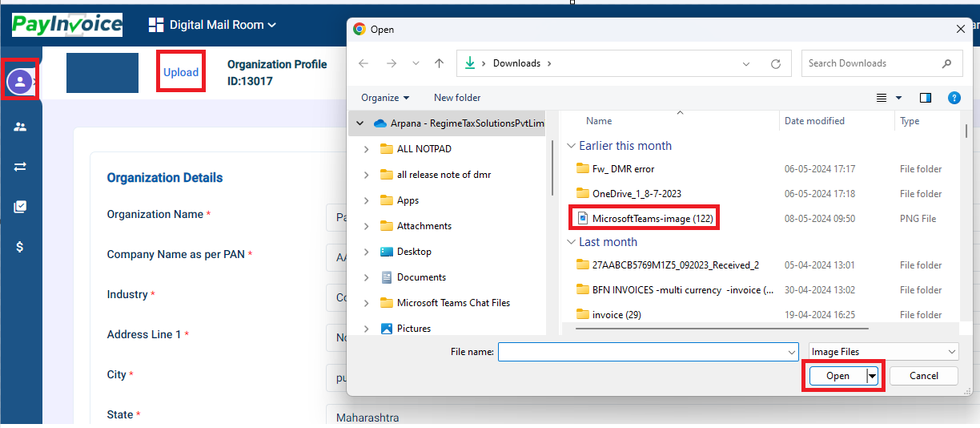Click the search magnifier icon
The height and width of the screenshot is (428, 980).
[x=947, y=63]
